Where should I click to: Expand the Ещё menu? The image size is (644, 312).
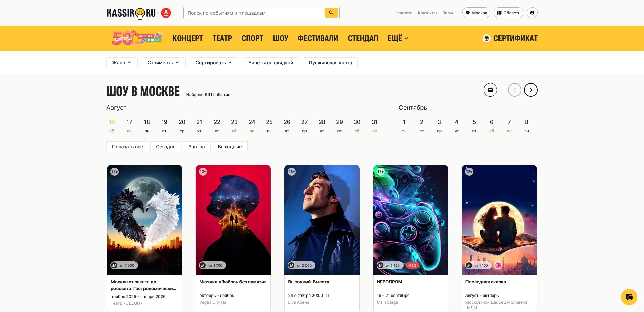(397, 38)
